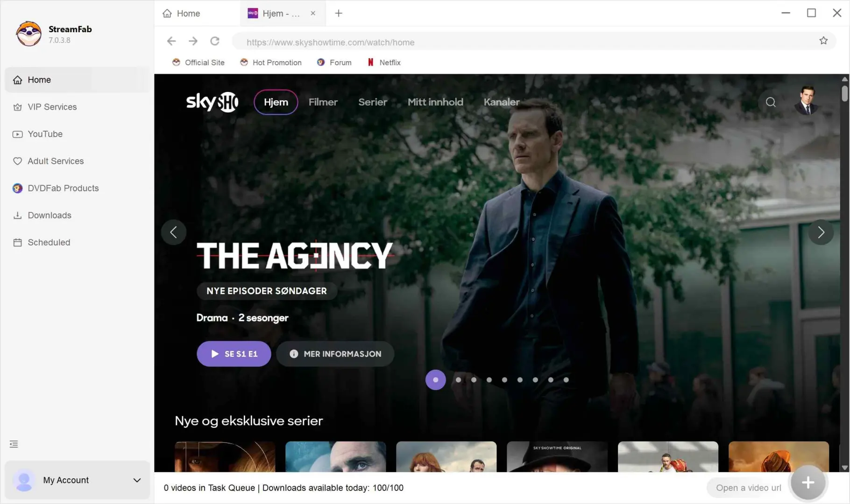Open the Official Site bookmark
The height and width of the screenshot is (504, 850).
[x=198, y=63]
